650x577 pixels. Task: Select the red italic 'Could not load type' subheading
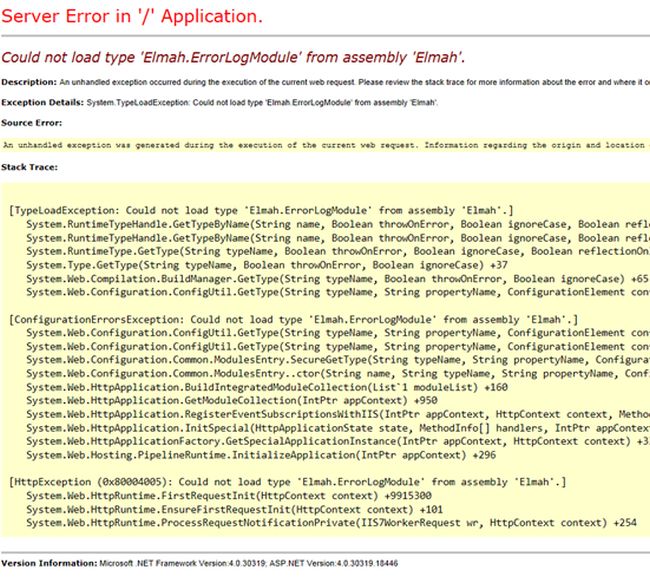coord(233,57)
